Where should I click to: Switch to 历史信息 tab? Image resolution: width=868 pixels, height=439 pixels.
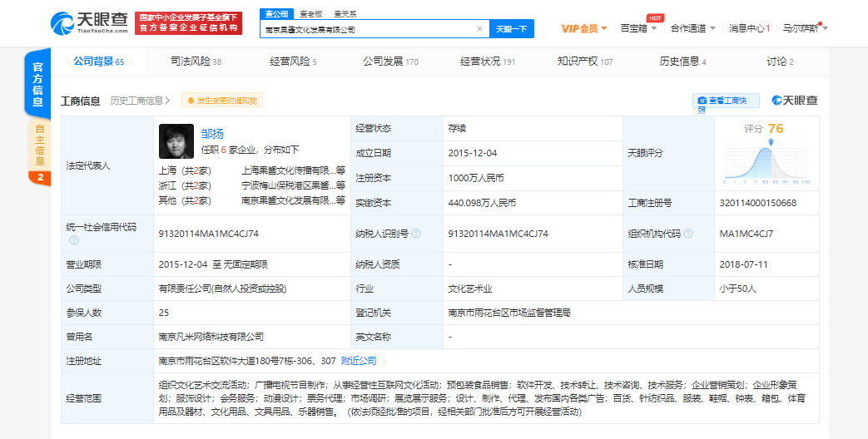682,62
